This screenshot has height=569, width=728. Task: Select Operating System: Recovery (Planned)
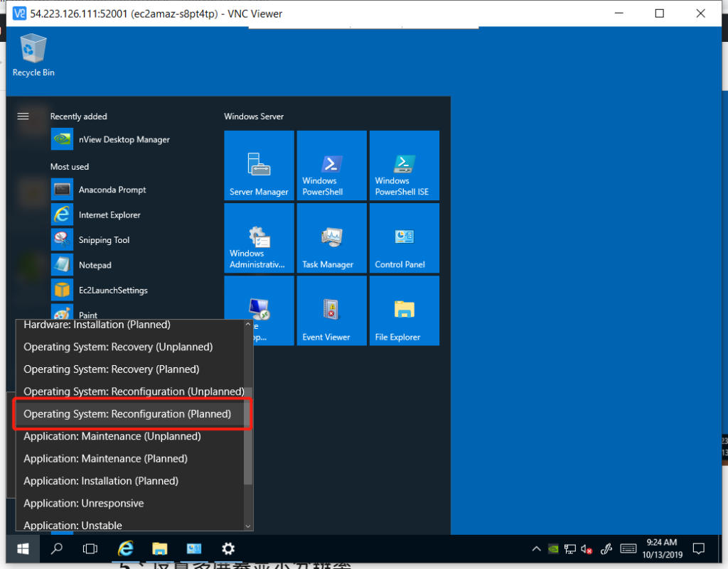(111, 369)
